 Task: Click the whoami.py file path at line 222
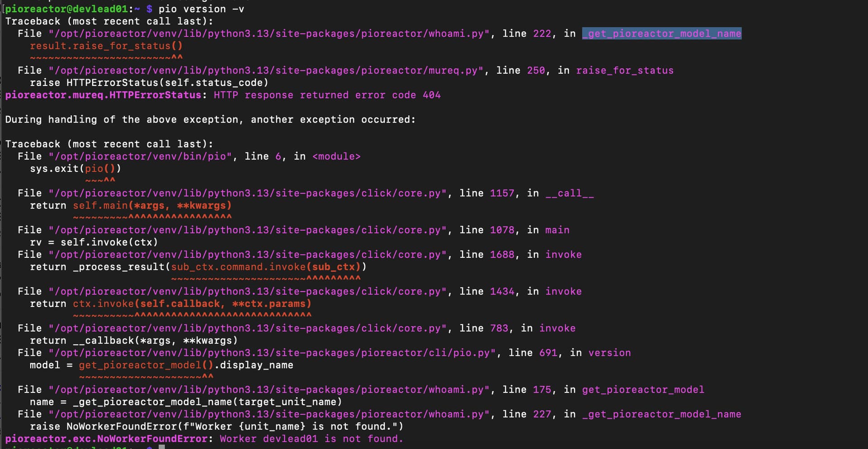269,33
